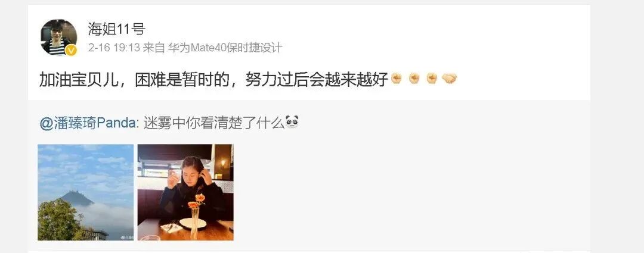Click the panda emoji in the repost
Viewport: 644px width, 253px height.
(292, 122)
